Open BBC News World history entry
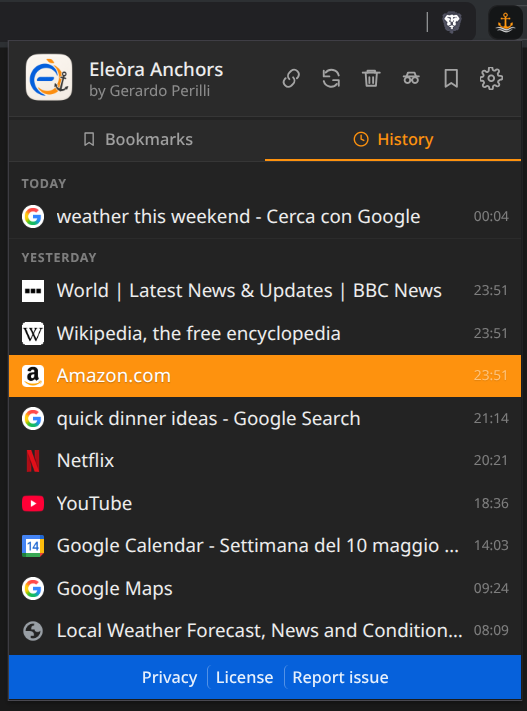The height and width of the screenshot is (711, 527). 265,291
